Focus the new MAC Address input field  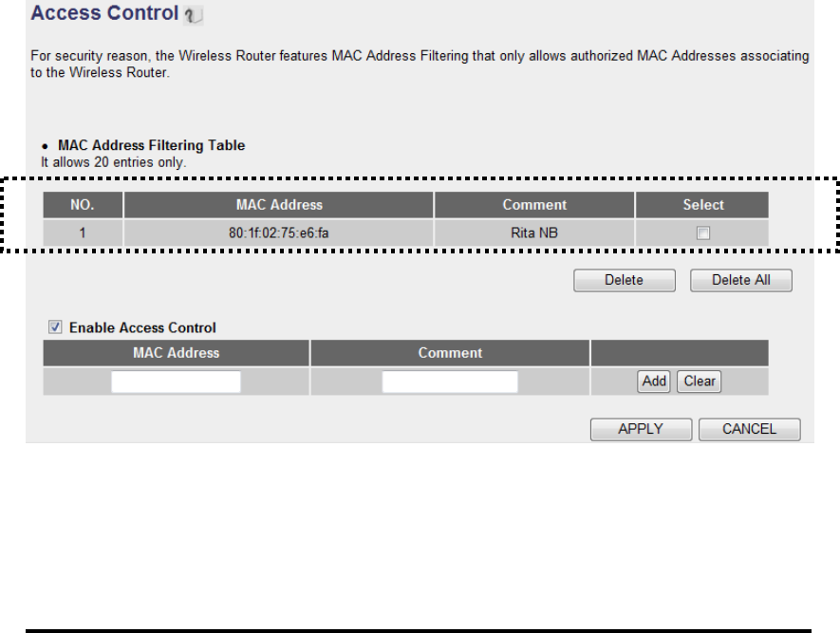pos(176,382)
